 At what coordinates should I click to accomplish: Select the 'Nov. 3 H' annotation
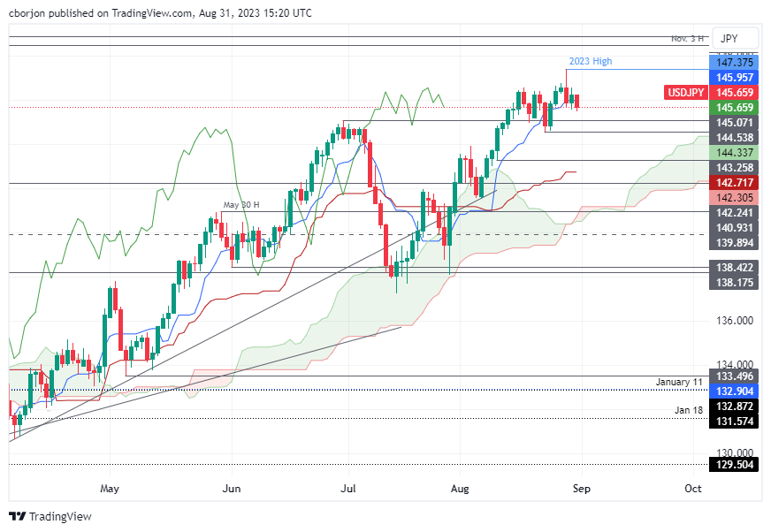(686, 39)
